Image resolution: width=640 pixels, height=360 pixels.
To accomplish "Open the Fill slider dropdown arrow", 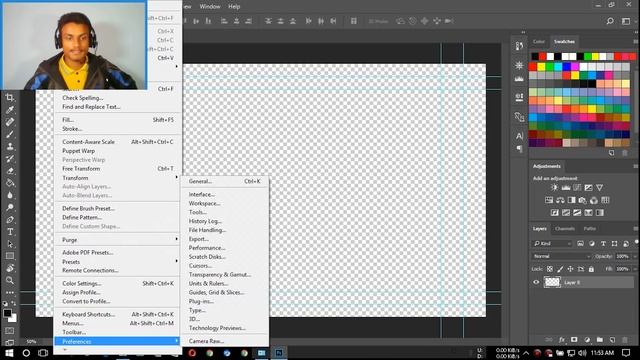I will [x=635, y=269].
